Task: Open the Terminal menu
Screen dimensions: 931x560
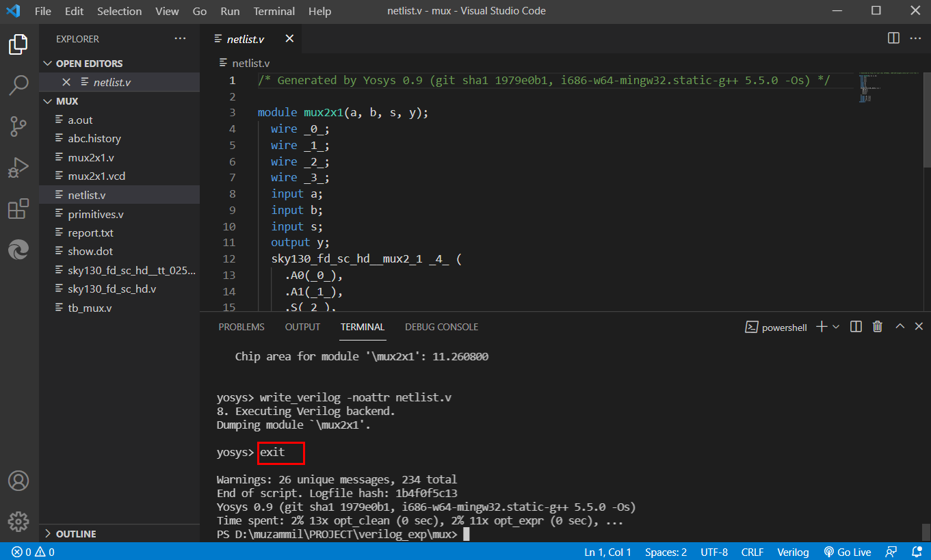Action: tap(274, 12)
